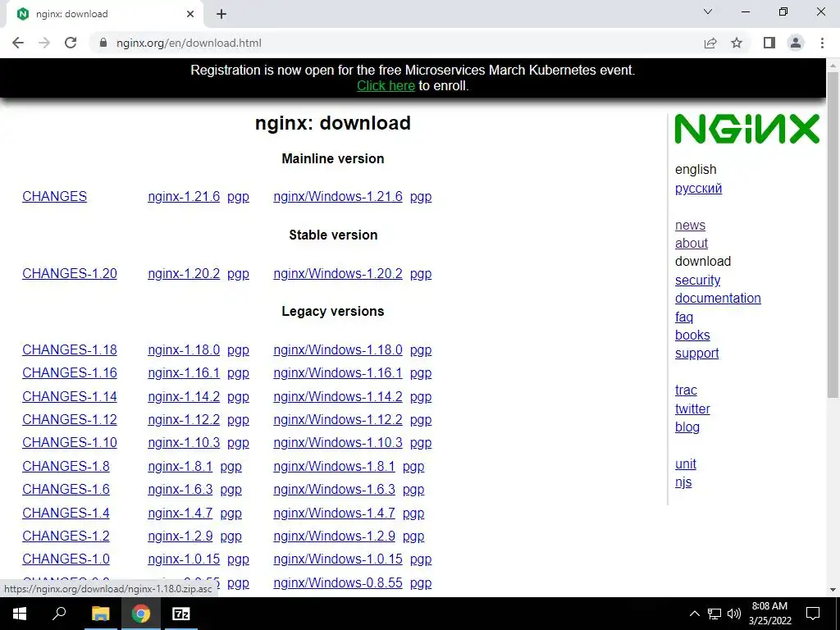840x630 pixels.
Task: Download nginx/Windows-1.6.3
Action: click(x=335, y=489)
